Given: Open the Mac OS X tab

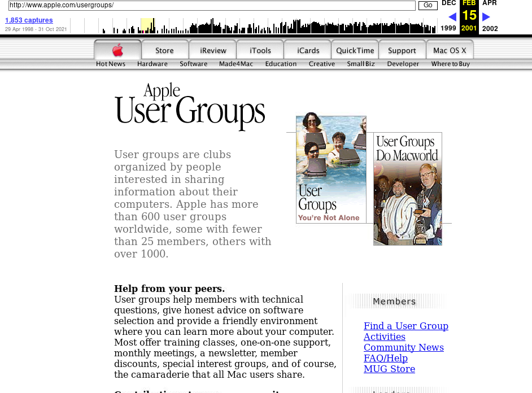Looking at the screenshot, I should pyautogui.click(x=450, y=50).
